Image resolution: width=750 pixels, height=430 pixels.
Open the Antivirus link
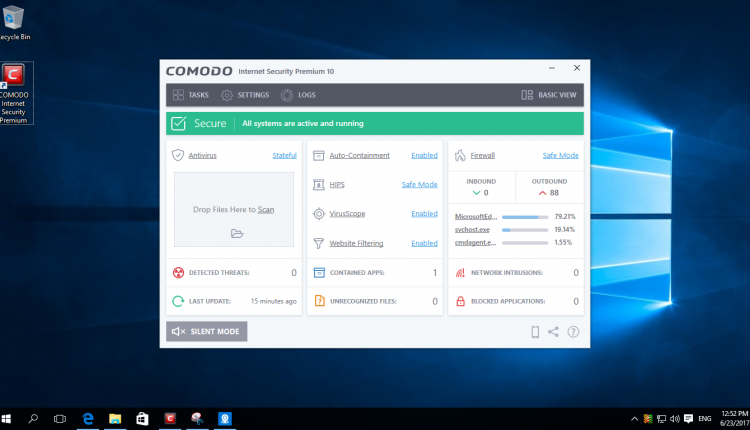click(x=202, y=155)
